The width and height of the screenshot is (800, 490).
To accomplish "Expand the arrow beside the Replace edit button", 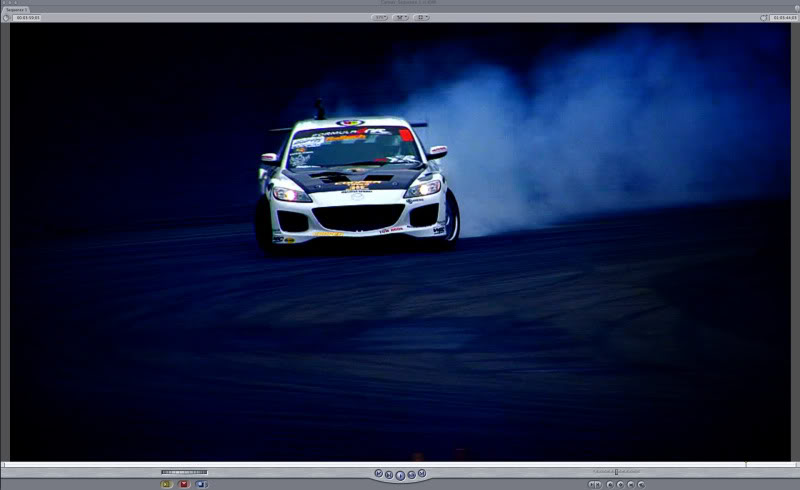I will coord(206,484).
